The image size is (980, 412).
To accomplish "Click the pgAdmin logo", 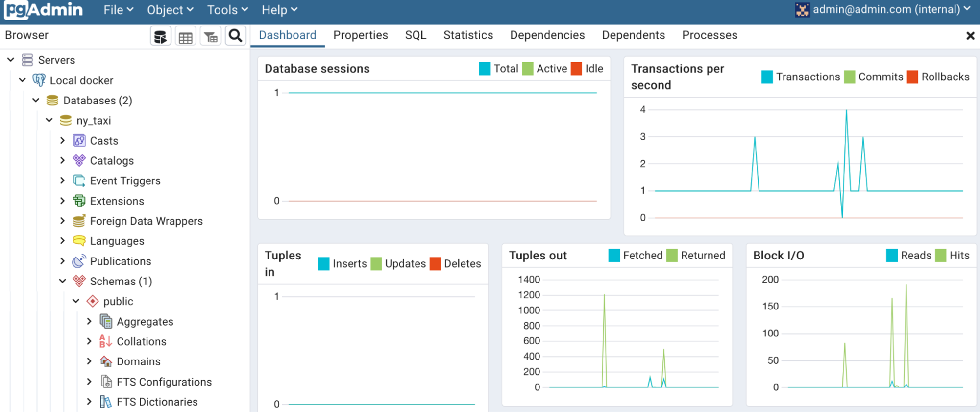I will [44, 10].
